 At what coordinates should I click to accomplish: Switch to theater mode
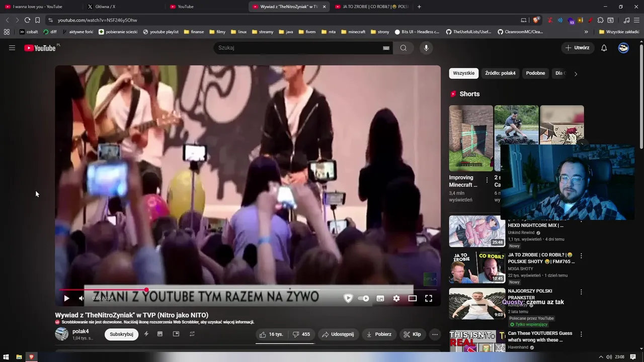coord(413,298)
